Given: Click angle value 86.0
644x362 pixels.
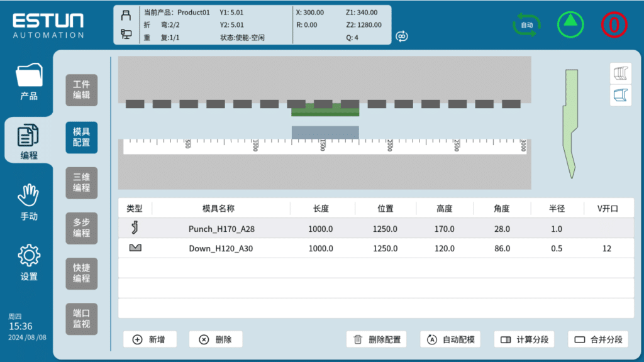Looking at the screenshot, I should coord(502,249).
